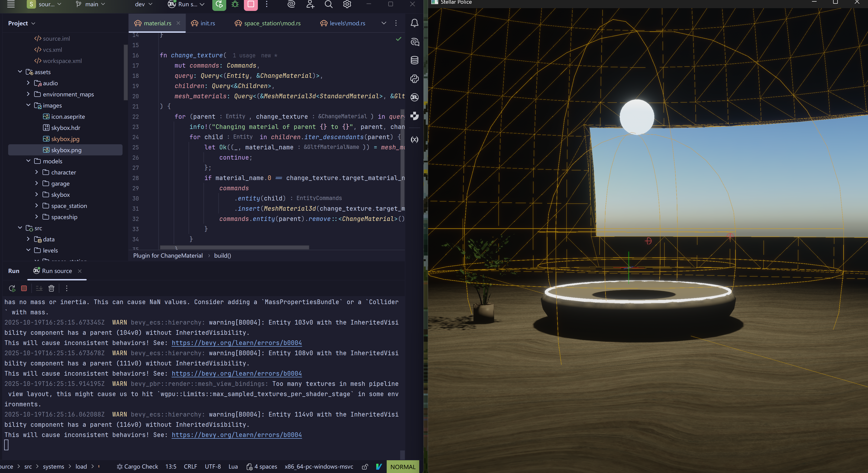Screen dimensions: 868x473
Task: Click the editor horizontal scrollbar
Action: click(x=234, y=247)
